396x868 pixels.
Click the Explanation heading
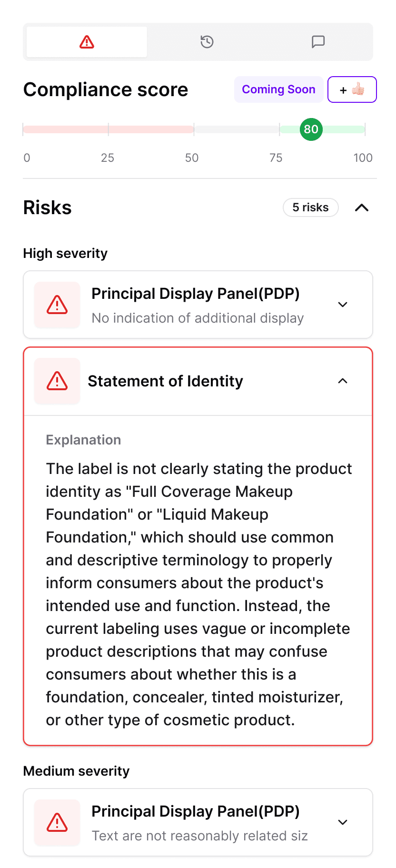[x=83, y=440]
